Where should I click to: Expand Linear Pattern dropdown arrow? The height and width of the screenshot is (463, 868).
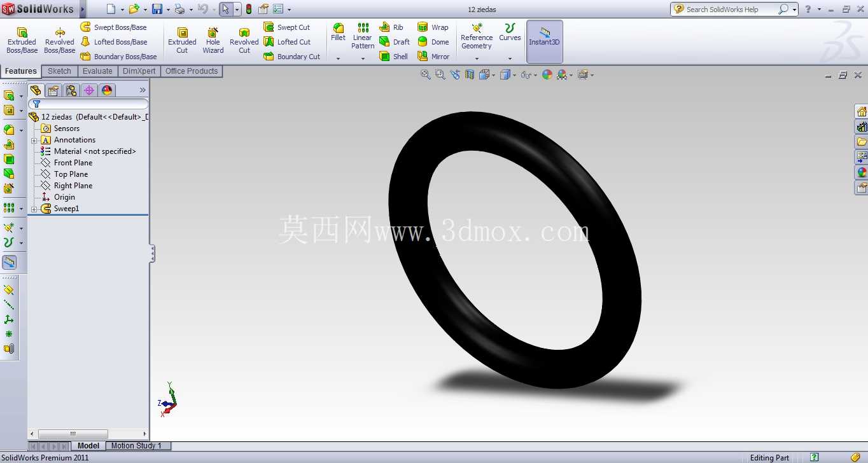coord(363,59)
